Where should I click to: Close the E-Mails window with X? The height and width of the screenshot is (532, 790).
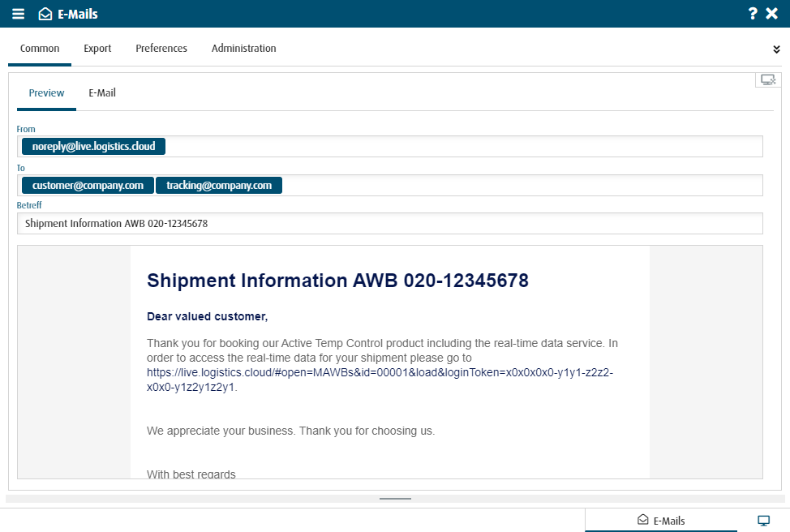(x=772, y=14)
